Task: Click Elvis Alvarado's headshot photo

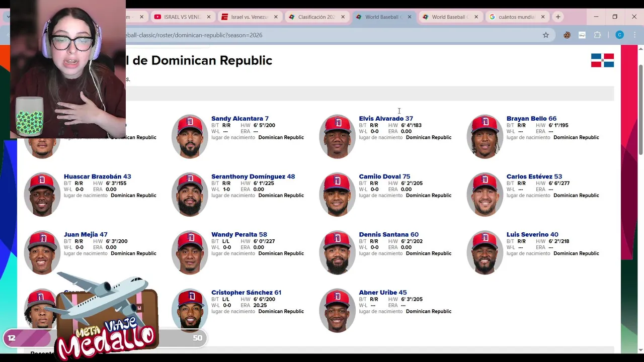Action: click(337, 136)
